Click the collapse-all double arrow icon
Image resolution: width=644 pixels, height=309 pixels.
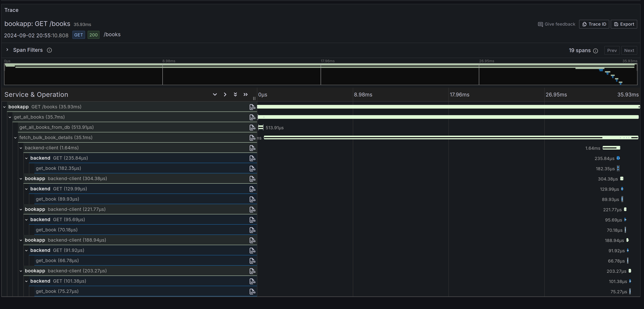(245, 95)
